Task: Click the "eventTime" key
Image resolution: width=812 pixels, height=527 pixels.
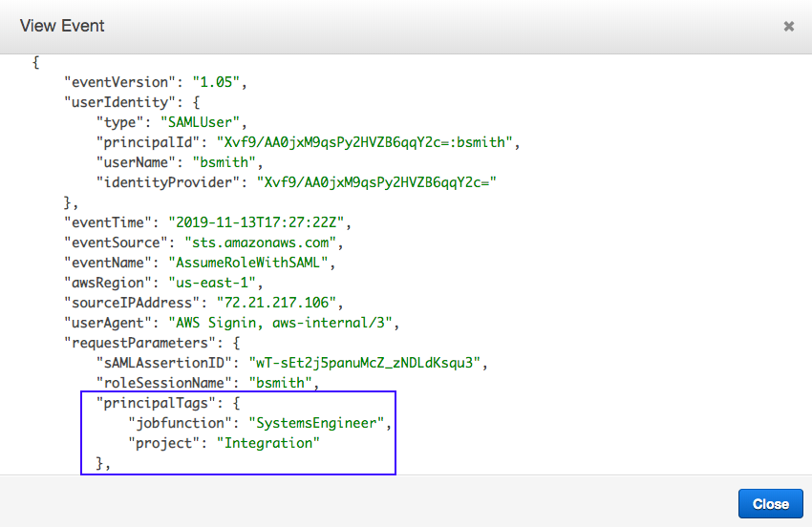Action: pos(108,222)
